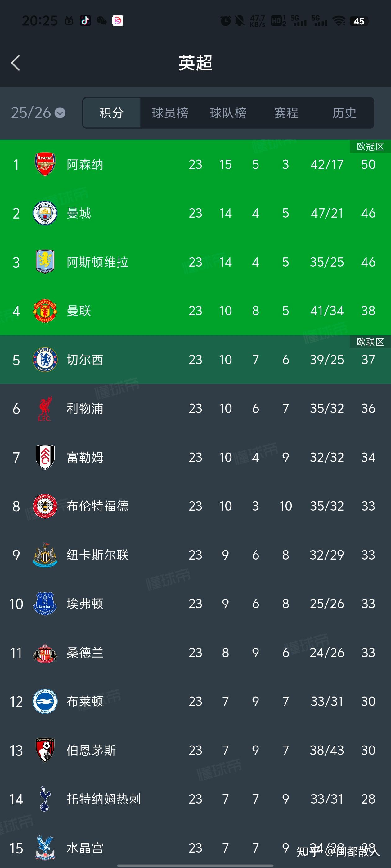Tap the 纽卡斯尔联 team name
The height and width of the screenshot is (868, 391).
[x=97, y=555]
